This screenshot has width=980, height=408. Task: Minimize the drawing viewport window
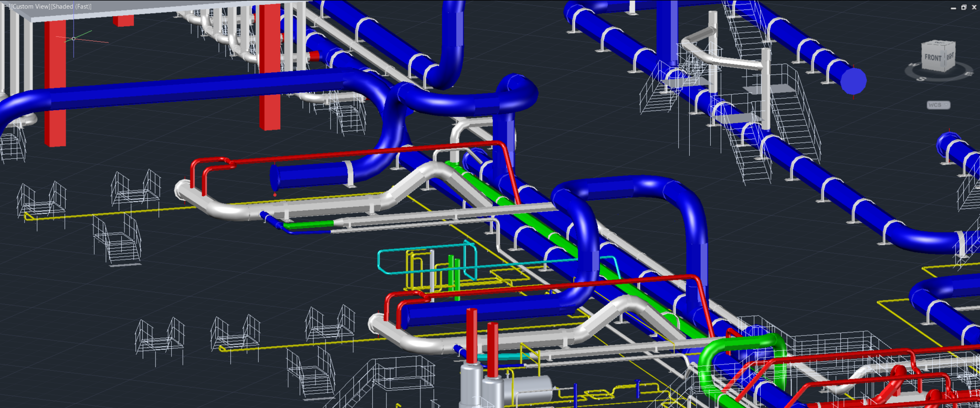point(953,7)
